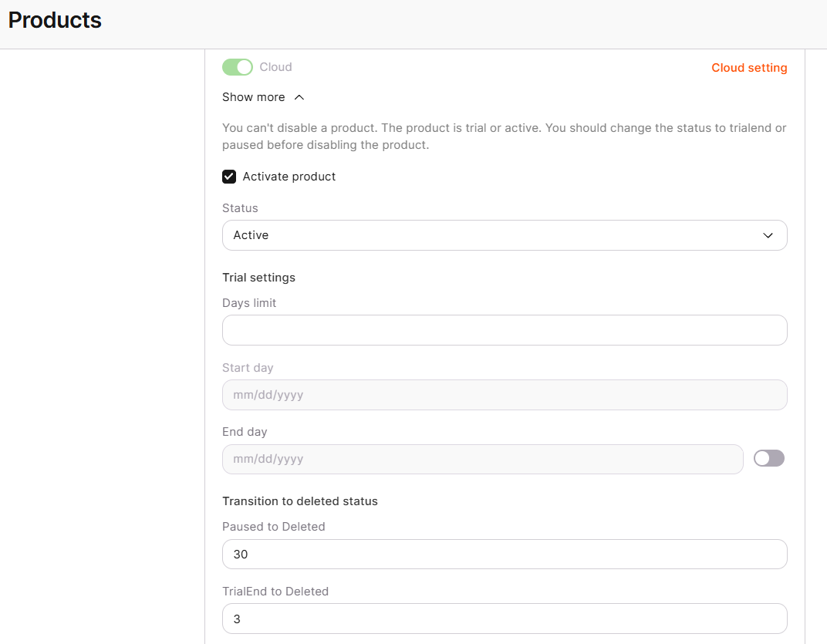Image resolution: width=827 pixels, height=644 pixels.
Task: Click the Products page heading
Action: point(55,20)
